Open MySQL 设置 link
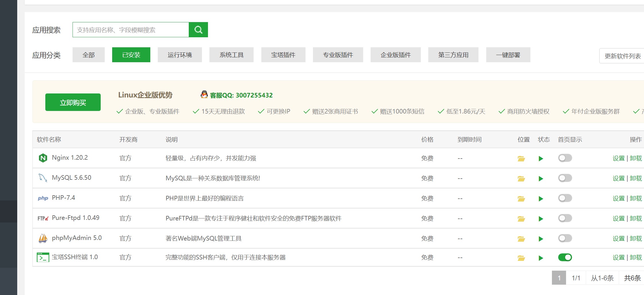This screenshot has width=644, height=295. coord(618,178)
